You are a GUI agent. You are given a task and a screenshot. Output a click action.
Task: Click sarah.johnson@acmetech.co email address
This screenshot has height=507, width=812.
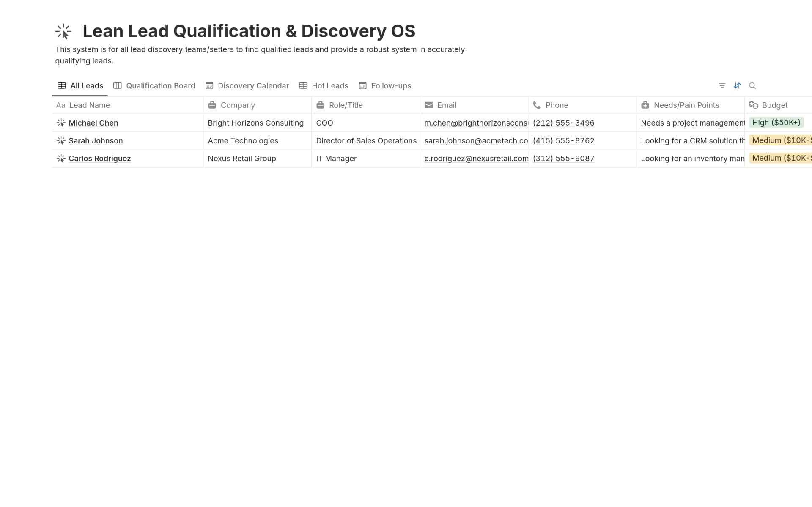click(475, 140)
